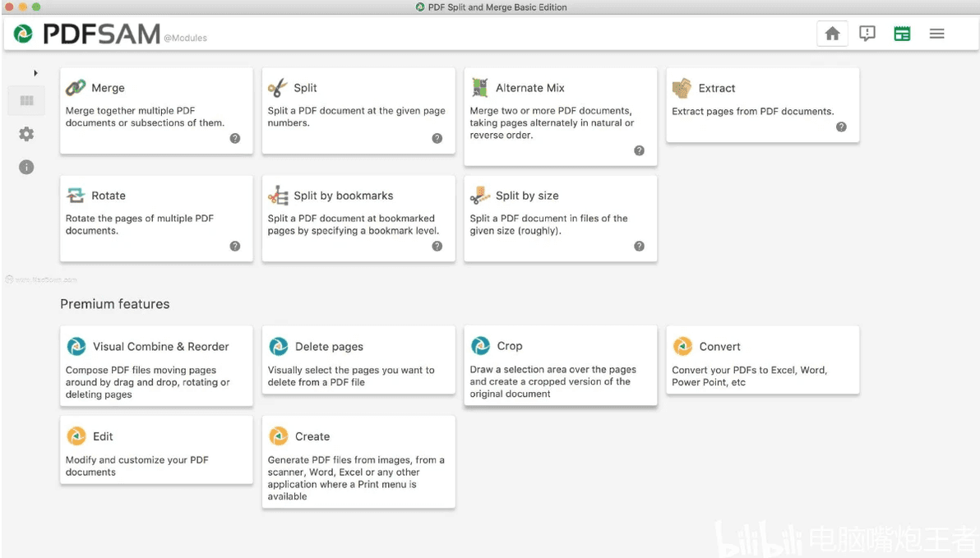Click the Visual Combine & Reorder icon

point(76,346)
